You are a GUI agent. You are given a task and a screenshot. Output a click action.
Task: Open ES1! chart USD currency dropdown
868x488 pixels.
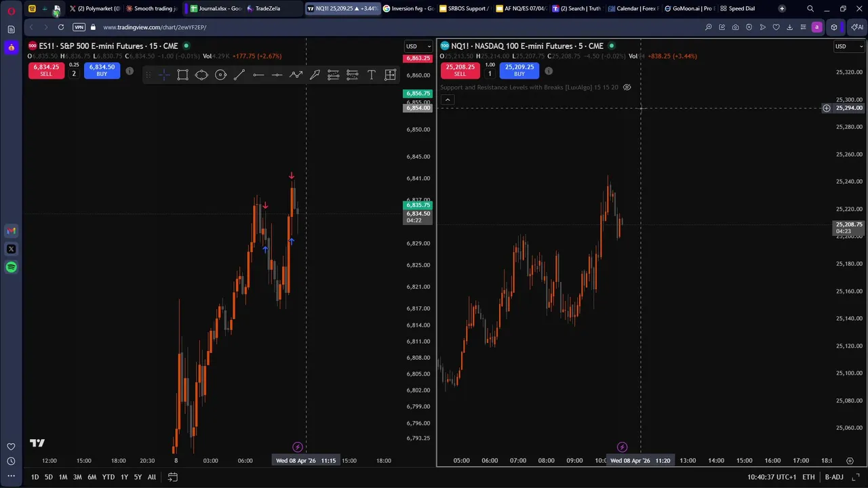tap(418, 46)
